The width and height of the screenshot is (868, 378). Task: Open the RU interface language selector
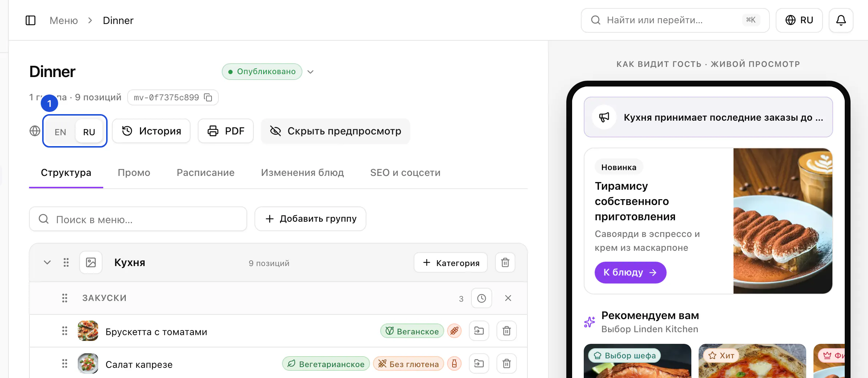[799, 20]
